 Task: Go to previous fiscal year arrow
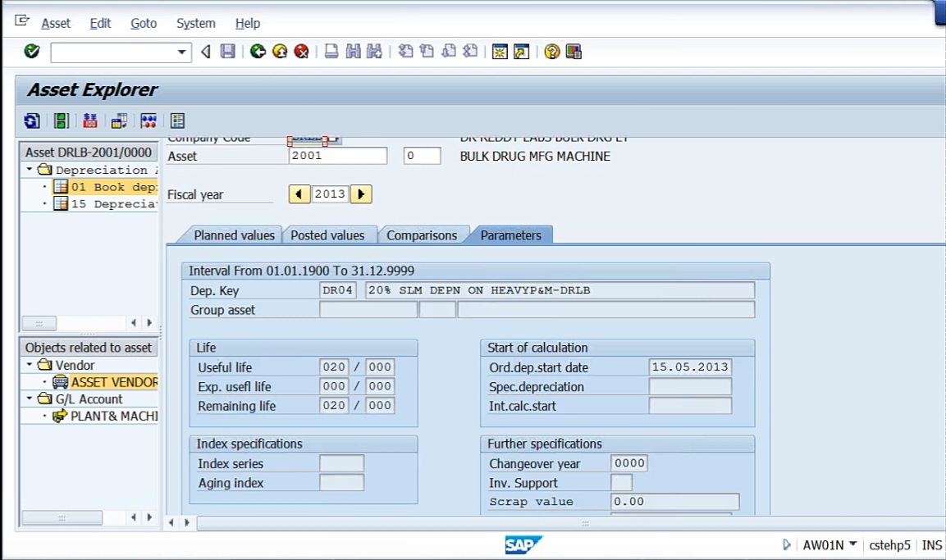299,194
